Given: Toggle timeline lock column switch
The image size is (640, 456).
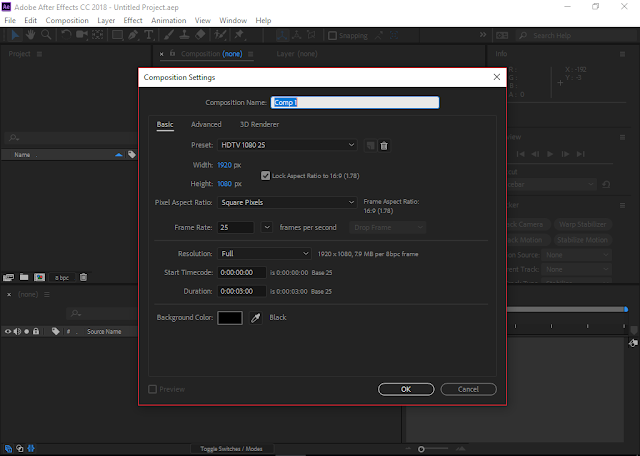Looking at the screenshot, I should point(36,331).
